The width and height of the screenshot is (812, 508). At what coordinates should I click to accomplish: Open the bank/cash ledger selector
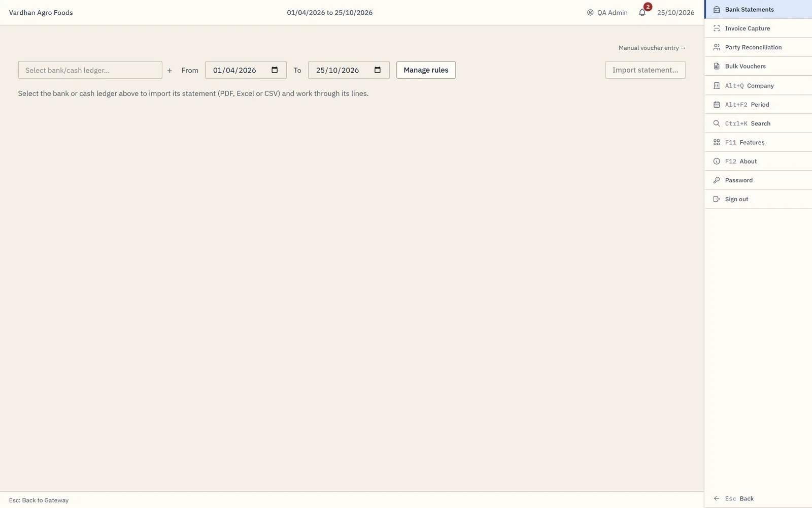pyautogui.click(x=90, y=70)
